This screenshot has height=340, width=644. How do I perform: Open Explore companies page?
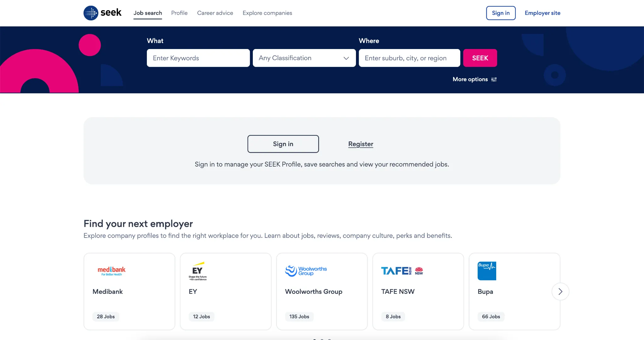[267, 13]
